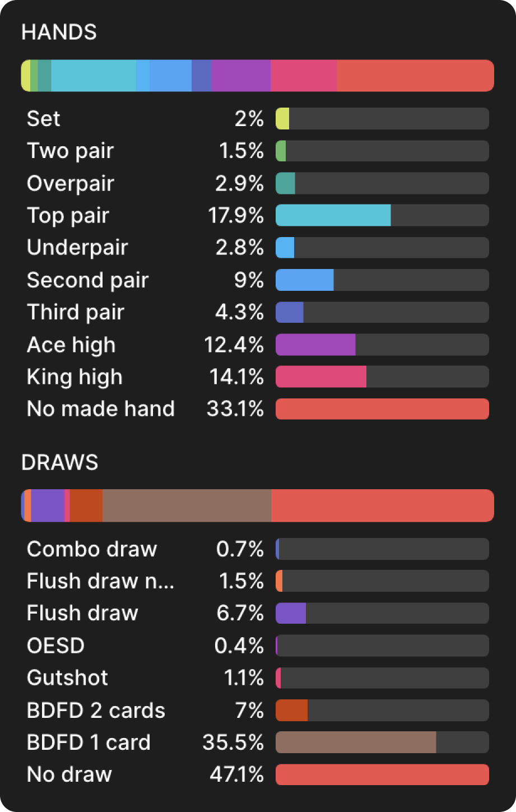The image size is (516, 812).
Task: Select the Combo draw row
Action: (92, 549)
